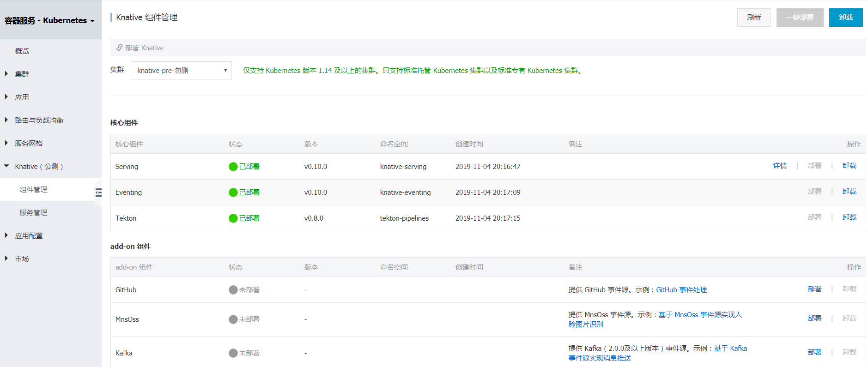Image resolution: width=868 pixels, height=367 pixels.
Task: Click the 2019-11-04 20:17:15 timestamp
Action: [x=488, y=218]
